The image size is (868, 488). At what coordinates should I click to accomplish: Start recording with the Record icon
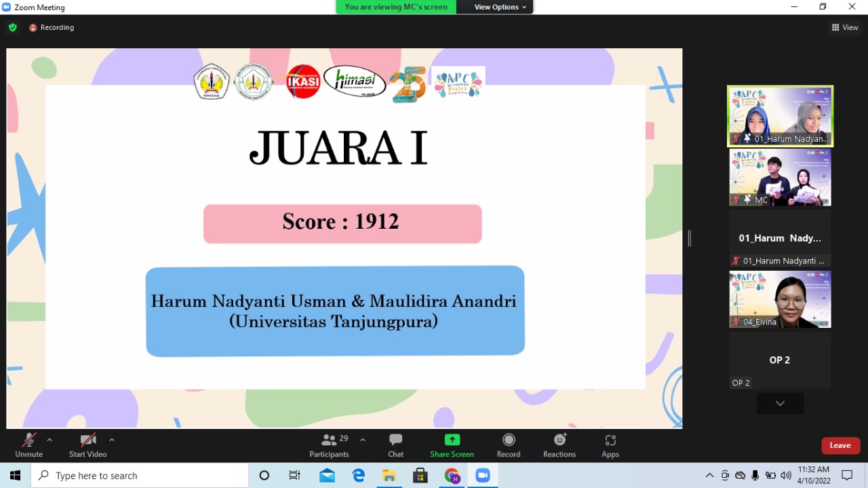[x=509, y=440]
